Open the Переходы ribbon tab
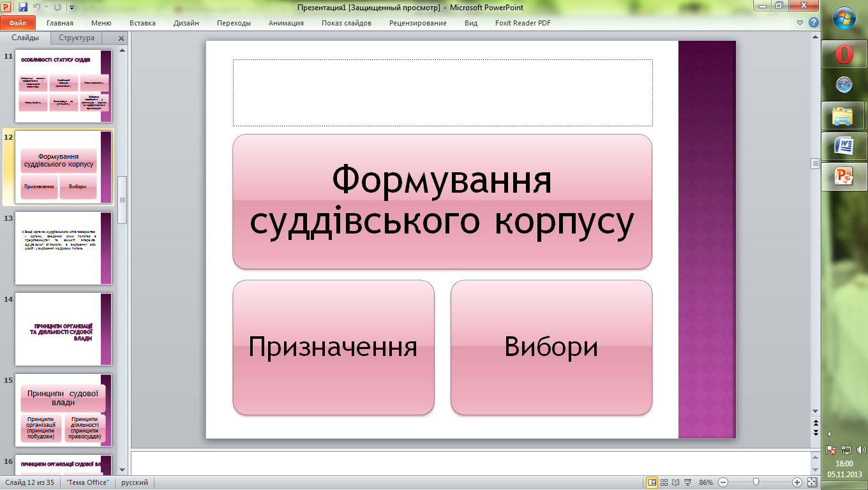The height and width of the screenshot is (490, 868). click(234, 23)
